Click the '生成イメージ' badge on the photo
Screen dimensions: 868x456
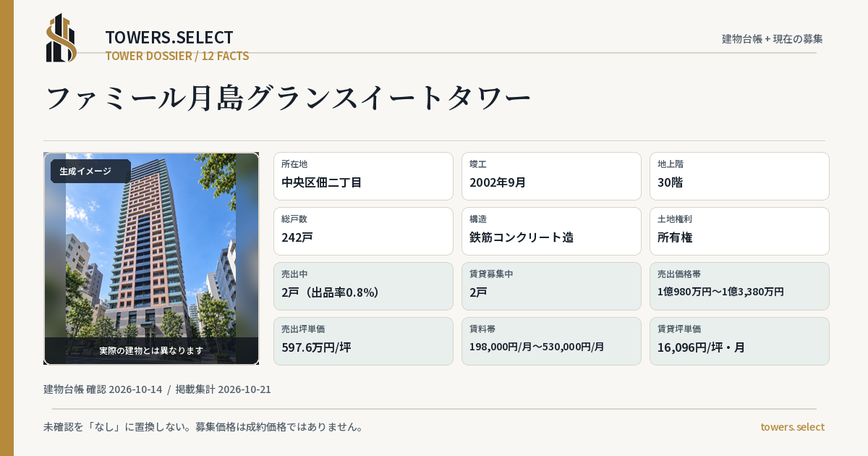90,172
